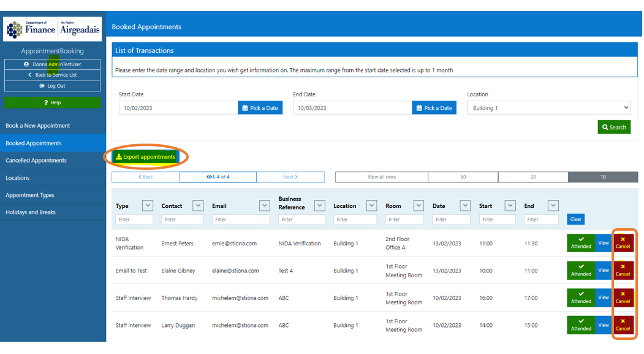
Task: Cancel the Ernest Peters appointment
Action: [x=623, y=243]
